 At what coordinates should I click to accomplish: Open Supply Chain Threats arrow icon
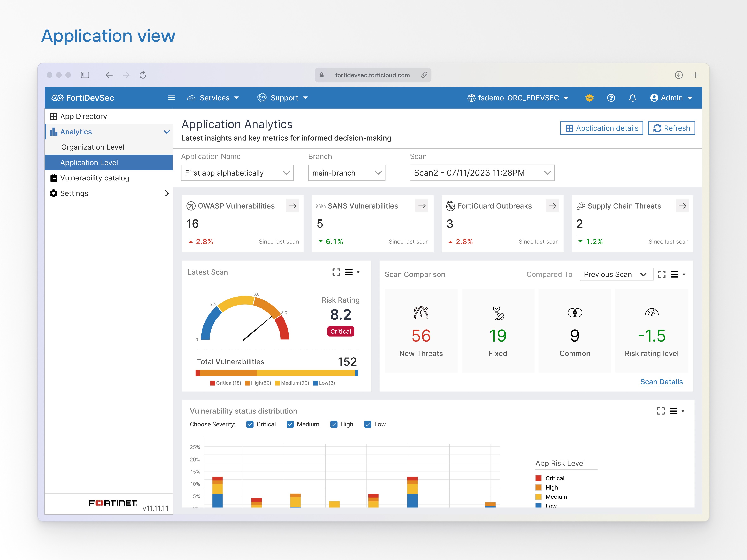click(682, 206)
